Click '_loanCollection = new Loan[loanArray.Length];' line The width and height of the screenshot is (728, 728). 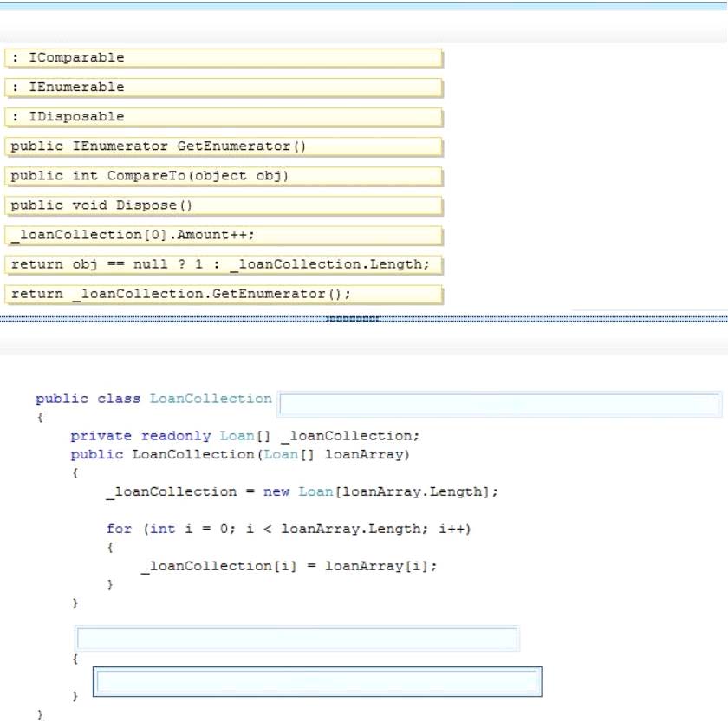click(302, 491)
